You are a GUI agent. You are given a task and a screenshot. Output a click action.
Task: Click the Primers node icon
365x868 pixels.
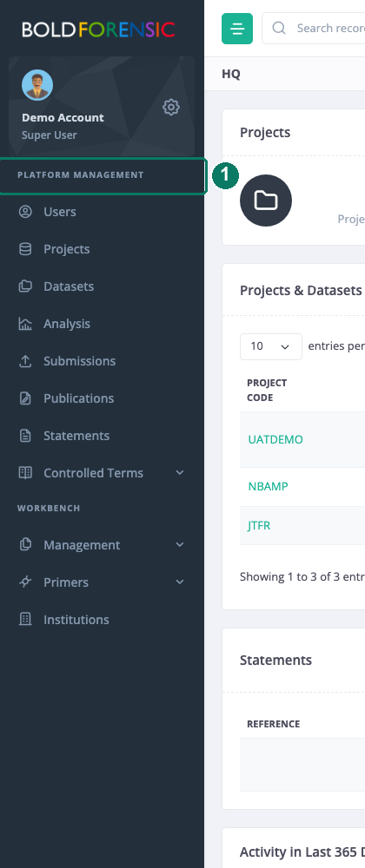pyautogui.click(x=25, y=582)
